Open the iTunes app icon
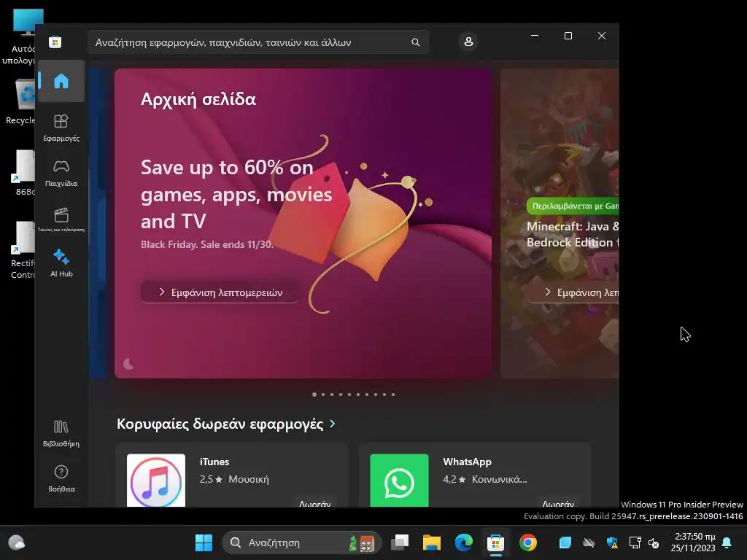747x560 pixels. [156, 480]
